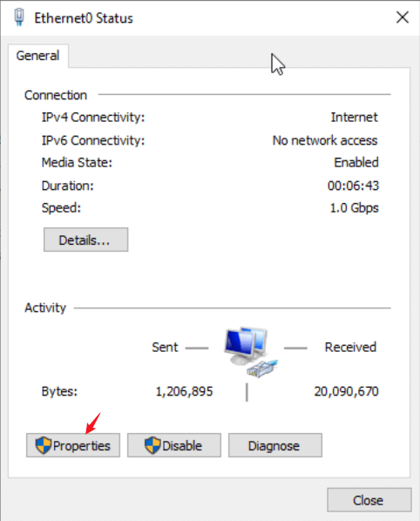Open connection Details...

[85, 240]
